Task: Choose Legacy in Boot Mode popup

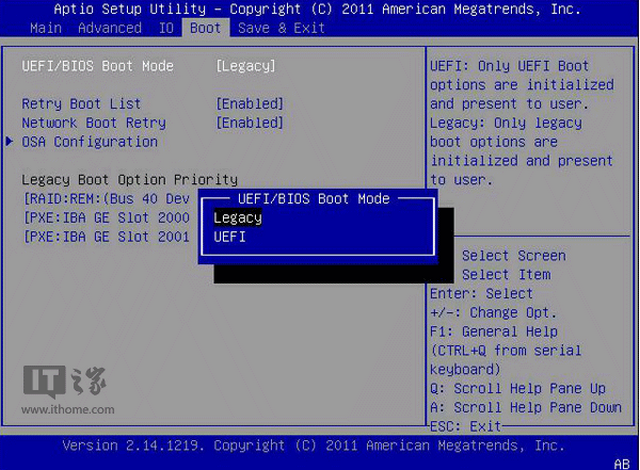Action: coord(238,217)
